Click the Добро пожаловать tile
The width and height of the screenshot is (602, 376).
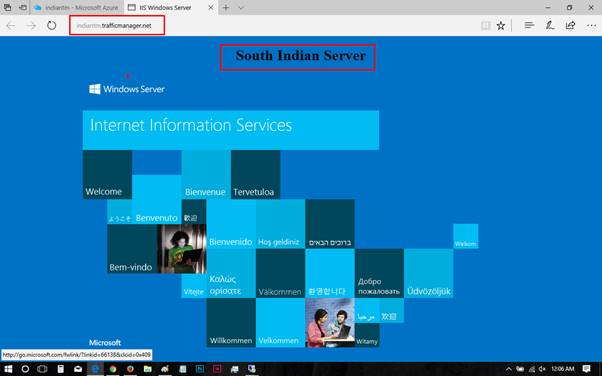click(x=379, y=273)
